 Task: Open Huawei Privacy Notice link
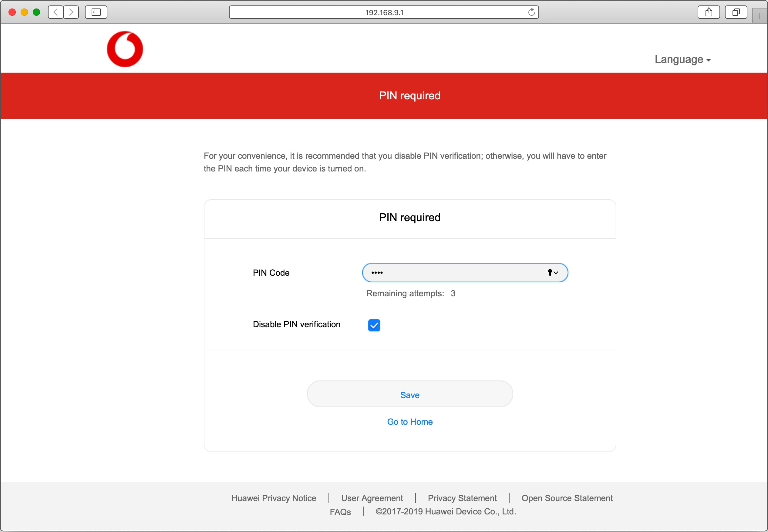point(274,498)
